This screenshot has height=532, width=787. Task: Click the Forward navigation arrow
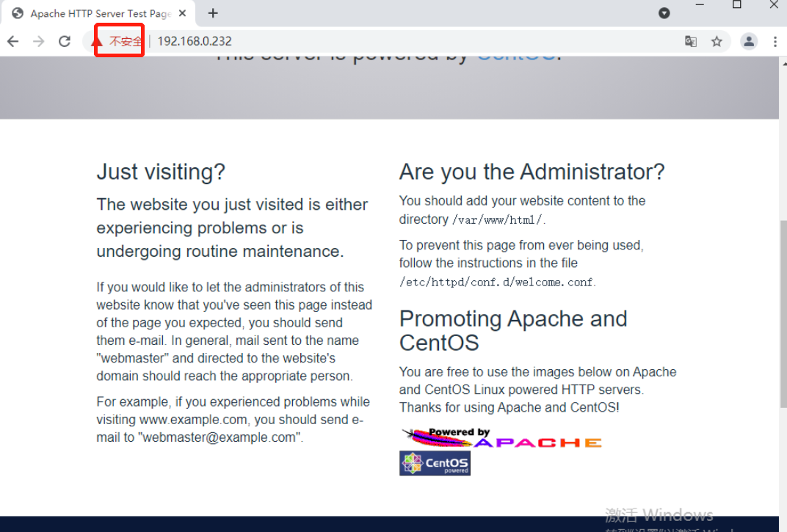tap(38, 42)
